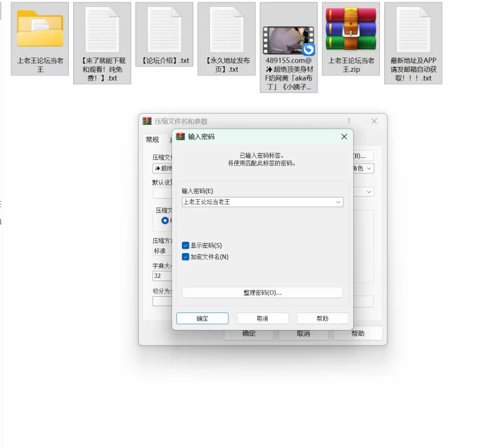This screenshot has width=500, height=448.
Task: Expand the dropdown below the (B)... button
Action: 369,169
